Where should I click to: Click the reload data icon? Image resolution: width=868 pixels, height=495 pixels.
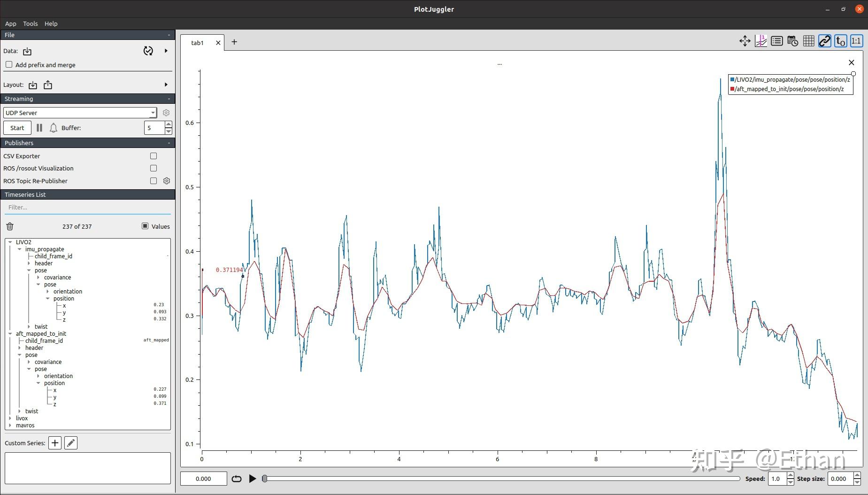click(x=148, y=51)
